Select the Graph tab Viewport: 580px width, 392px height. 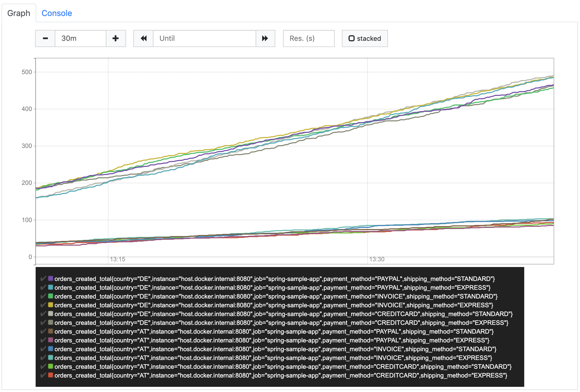tap(19, 13)
